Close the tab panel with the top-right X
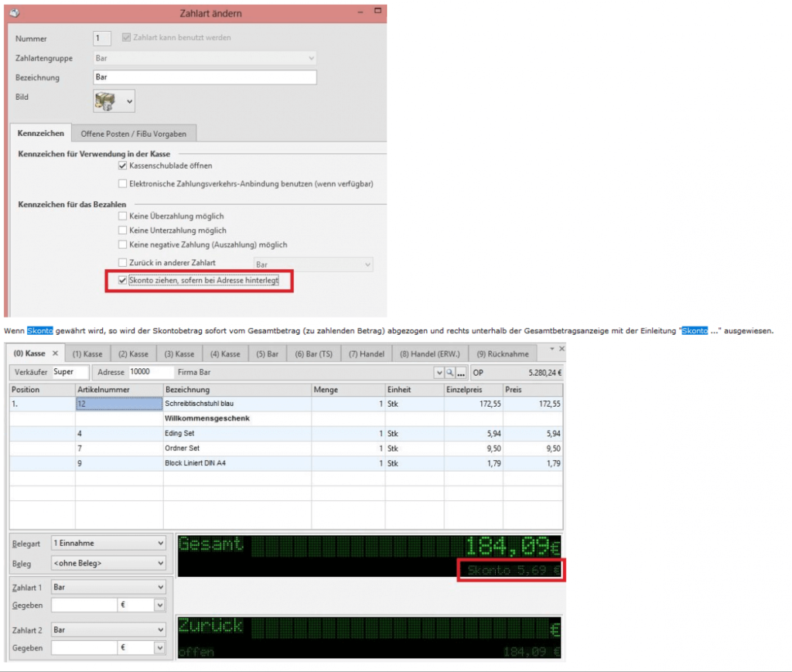 562,350
